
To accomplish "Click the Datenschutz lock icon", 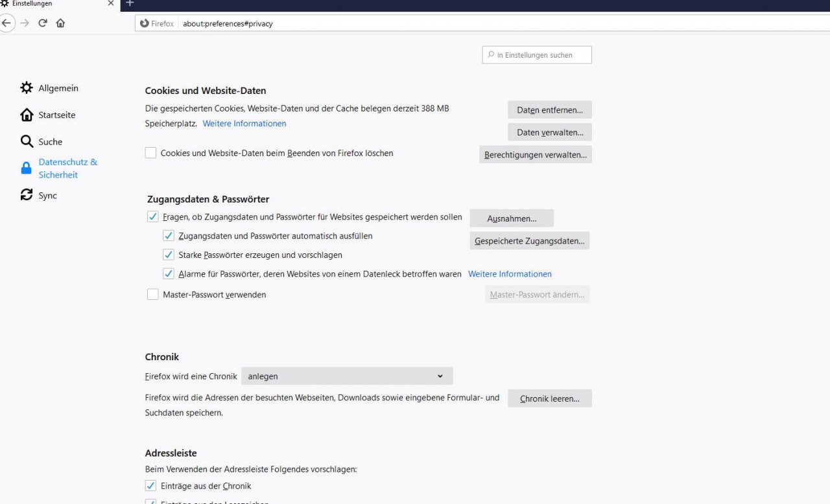I will click(x=27, y=168).
